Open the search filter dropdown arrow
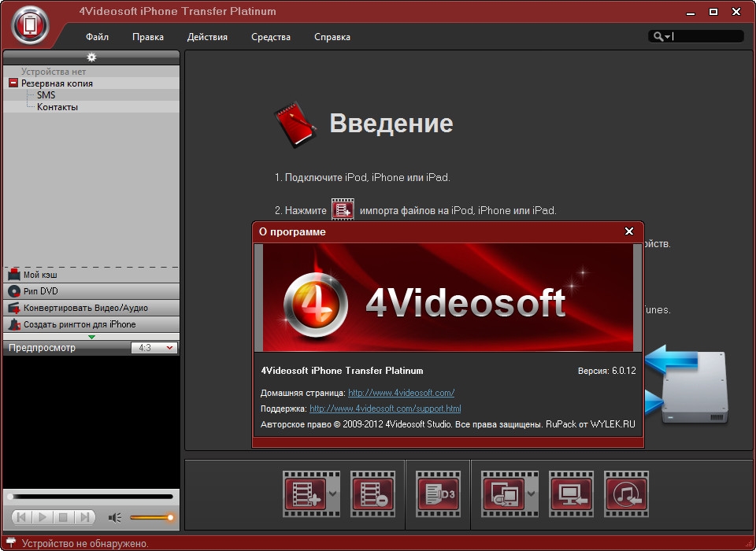The width and height of the screenshot is (756, 551). pyautogui.click(x=667, y=37)
